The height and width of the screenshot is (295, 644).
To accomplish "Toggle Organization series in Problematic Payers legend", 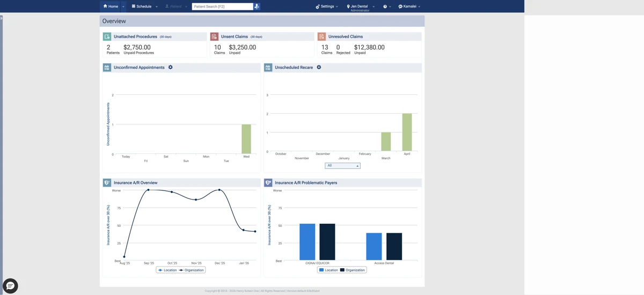I will 352,270.
